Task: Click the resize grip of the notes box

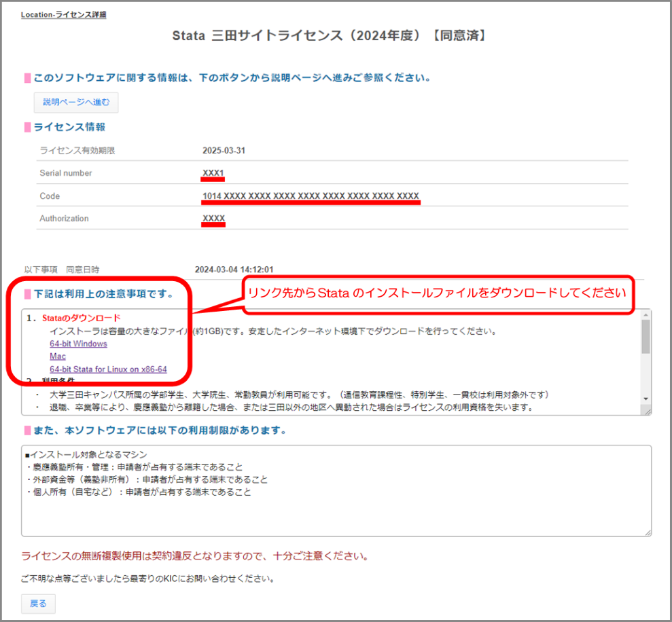Action: 648,411
